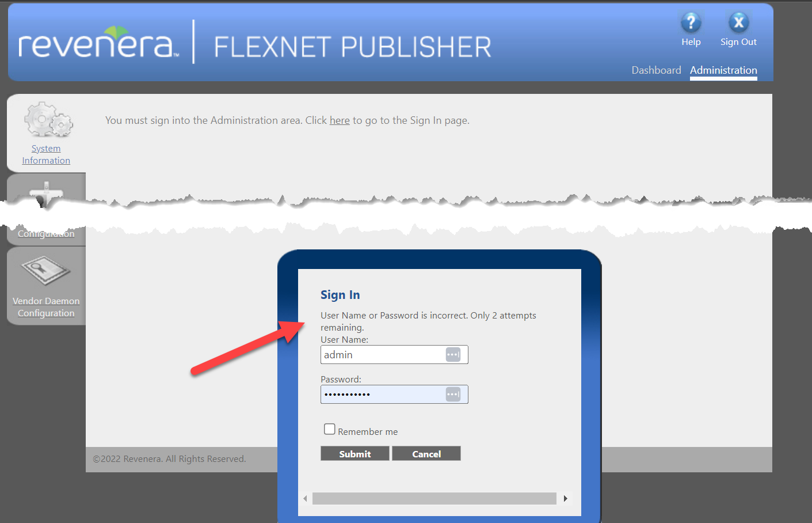
Task: Click the Vendor Daemon Configuration label
Action: tap(46, 307)
